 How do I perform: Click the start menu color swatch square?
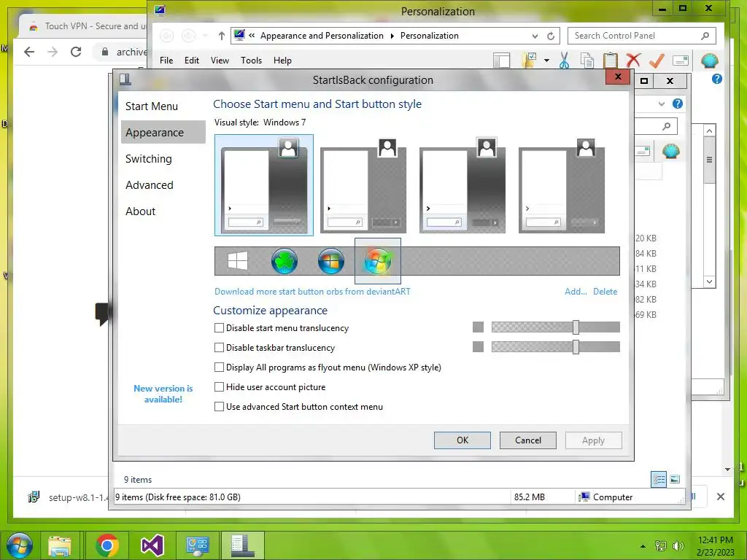pyautogui.click(x=478, y=327)
